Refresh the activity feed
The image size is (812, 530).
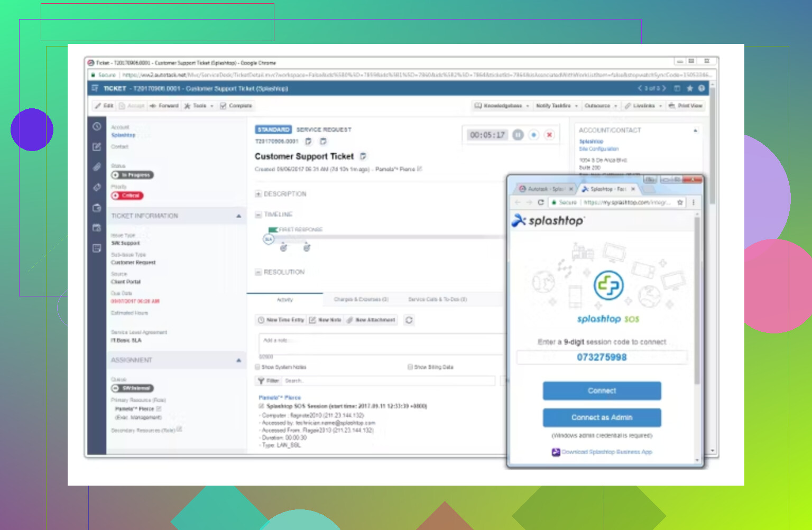click(409, 320)
